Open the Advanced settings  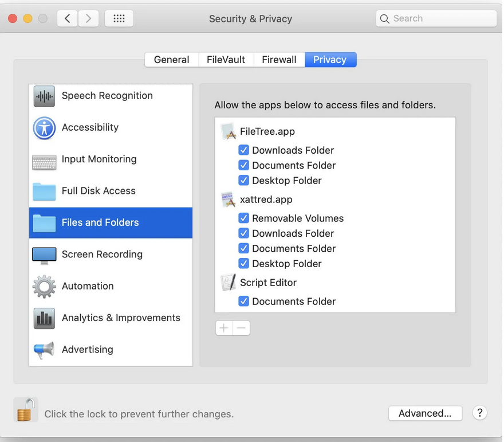(x=425, y=413)
